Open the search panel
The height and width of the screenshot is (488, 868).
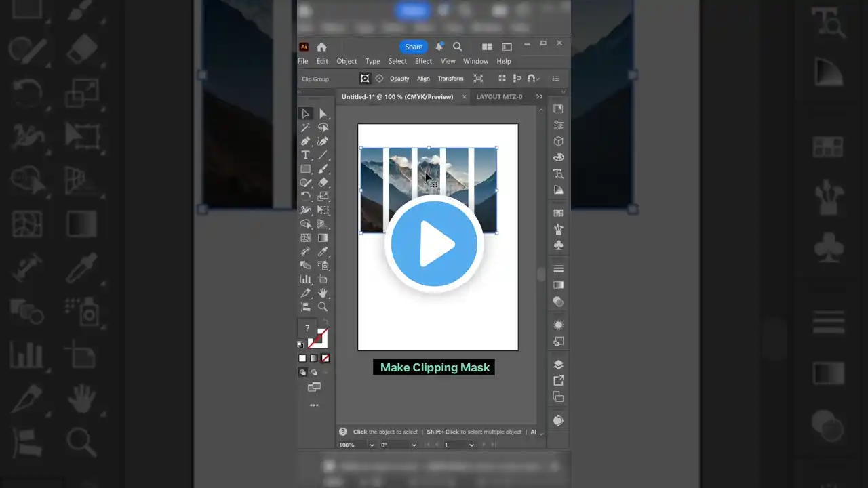point(458,47)
